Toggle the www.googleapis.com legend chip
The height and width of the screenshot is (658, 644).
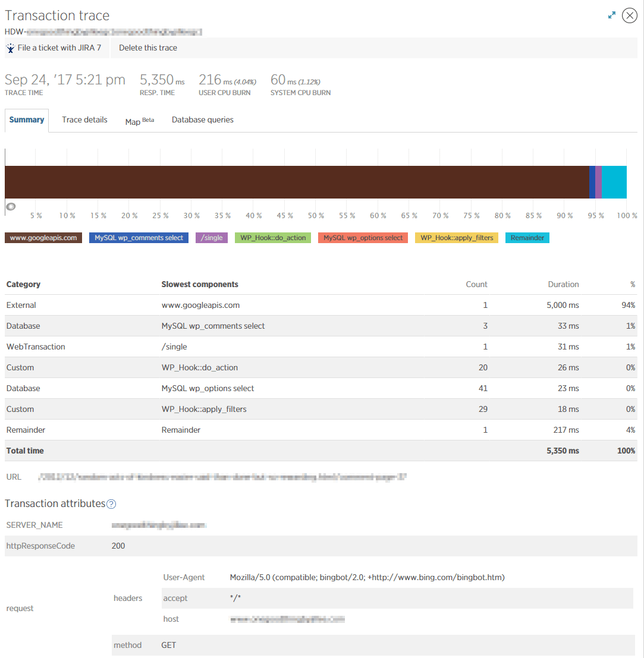[x=43, y=237]
